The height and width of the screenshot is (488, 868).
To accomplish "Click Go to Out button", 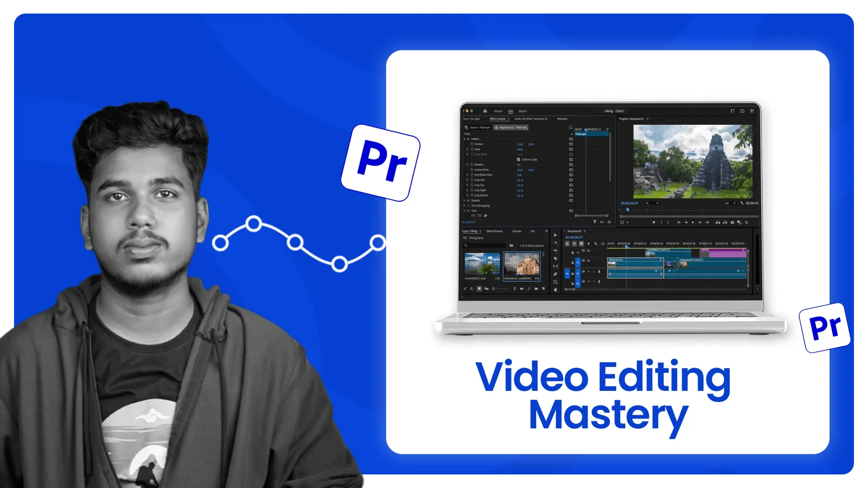I will click(707, 222).
